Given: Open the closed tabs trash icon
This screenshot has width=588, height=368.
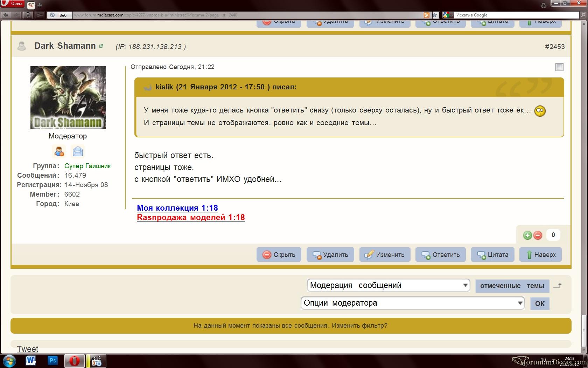Looking at the screenshot, I should [x=543, y=5].
